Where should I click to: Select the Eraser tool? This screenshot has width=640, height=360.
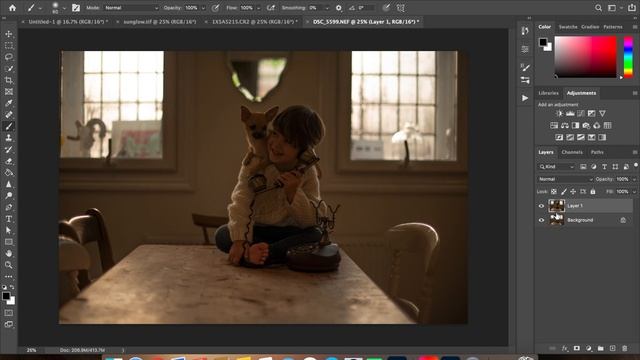(9, 161)
